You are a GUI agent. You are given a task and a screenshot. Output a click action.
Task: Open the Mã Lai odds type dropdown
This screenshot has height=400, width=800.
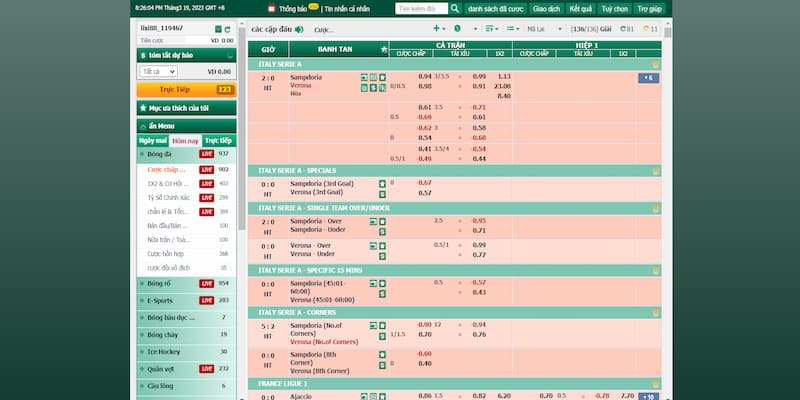pyautogui.click(x=544, y=29)
